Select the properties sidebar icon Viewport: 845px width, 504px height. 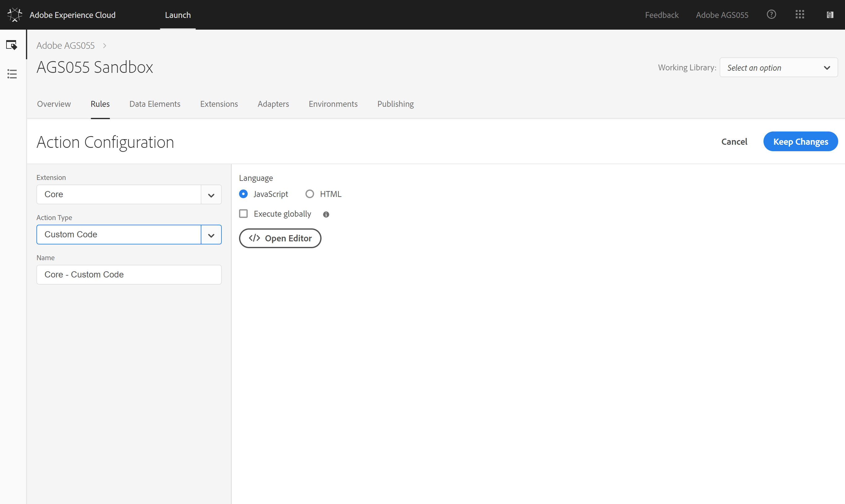pyautogui.click(x=11, y=45)
